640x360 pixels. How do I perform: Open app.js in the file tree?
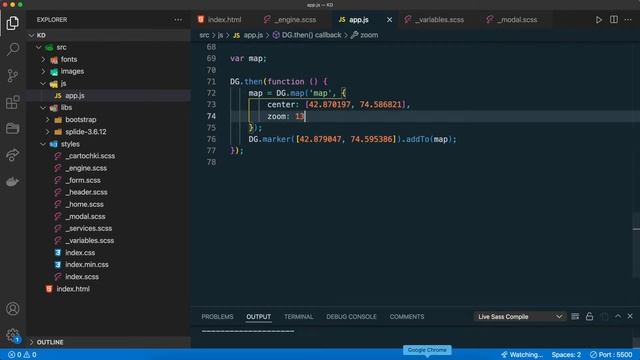pos(109,96)
